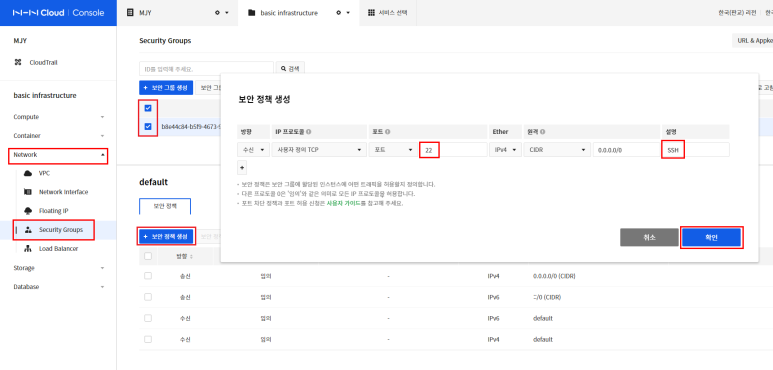Click the Load Balancer icon
This screenshot has height=370, width=773.
click(x=28, y=249)
